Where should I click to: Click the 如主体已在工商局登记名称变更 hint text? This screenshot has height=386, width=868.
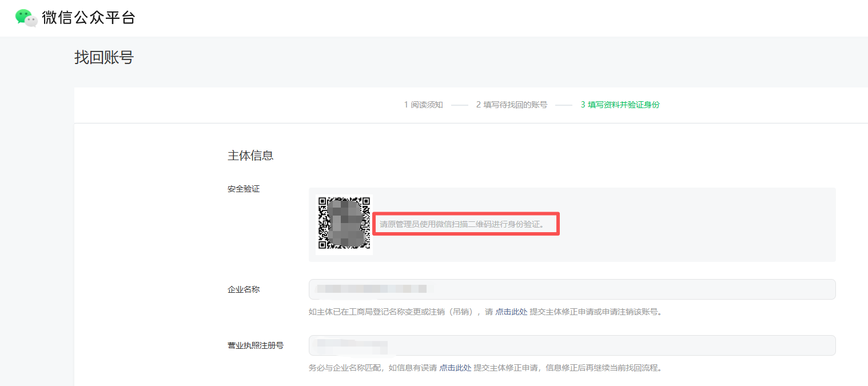point(486,312)
